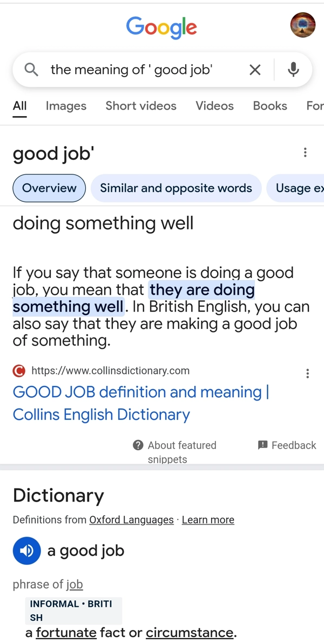Tap the search magnifier icon
Screen dimensions: 324x644
click(31, 69)
